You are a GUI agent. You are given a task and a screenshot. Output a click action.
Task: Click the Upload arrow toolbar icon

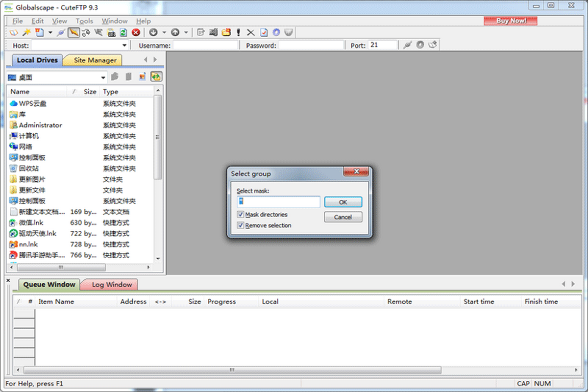pos(175,33)
